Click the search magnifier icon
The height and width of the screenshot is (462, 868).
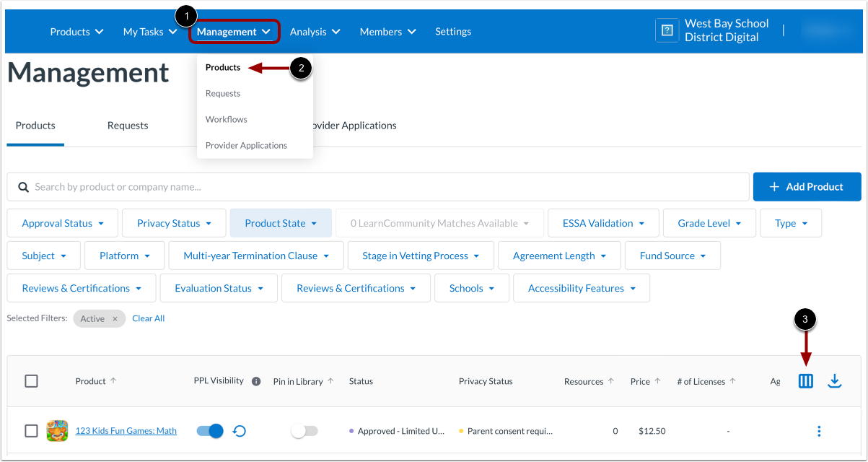[x=22, y=186]
